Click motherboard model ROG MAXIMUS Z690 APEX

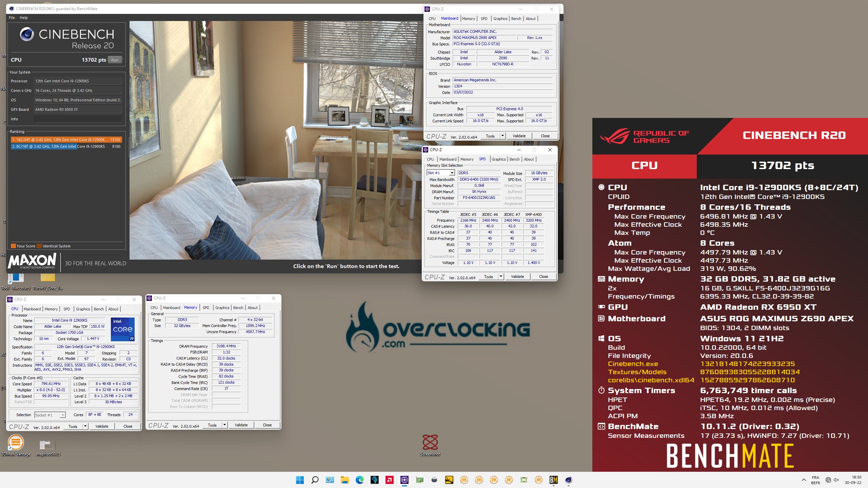485,38
